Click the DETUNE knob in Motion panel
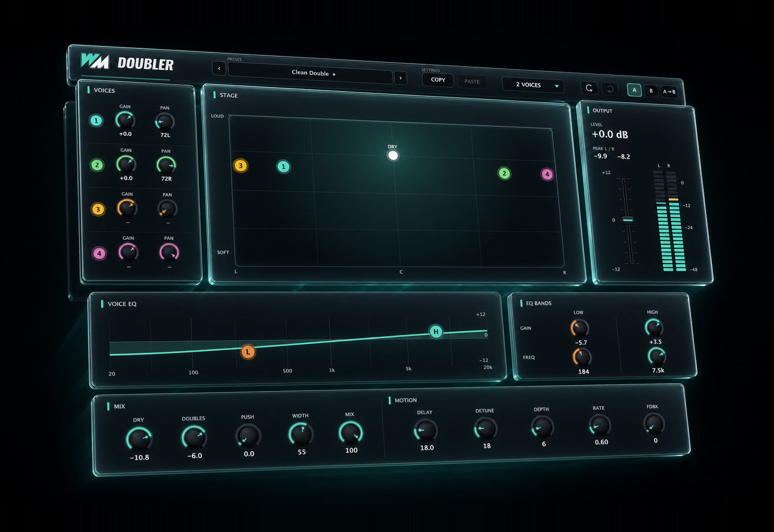Viewport: 774px width, 532px height. (x=485, y=428)
